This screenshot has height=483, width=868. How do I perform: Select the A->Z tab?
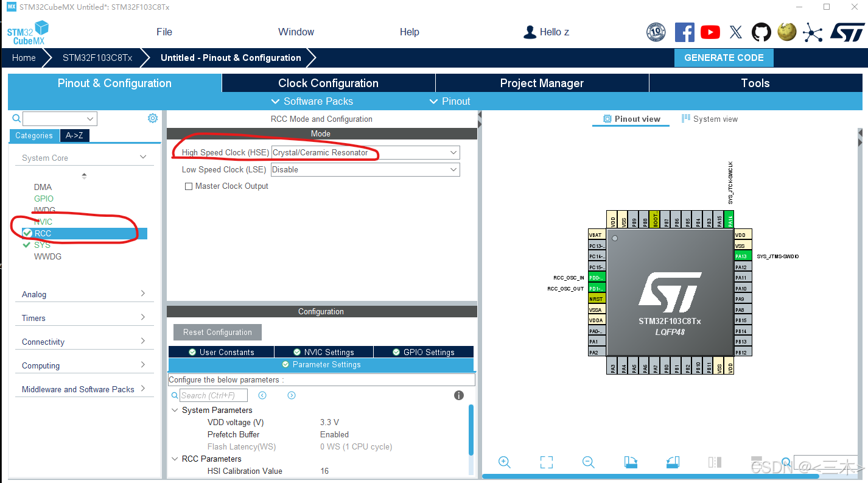pos(74,136)
